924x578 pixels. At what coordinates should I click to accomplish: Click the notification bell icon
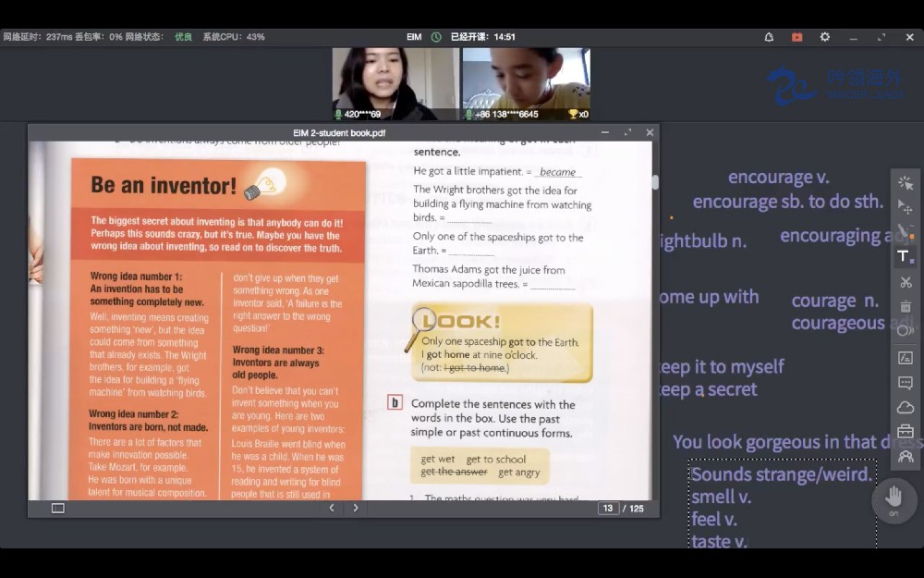click(x=769, y=37)
